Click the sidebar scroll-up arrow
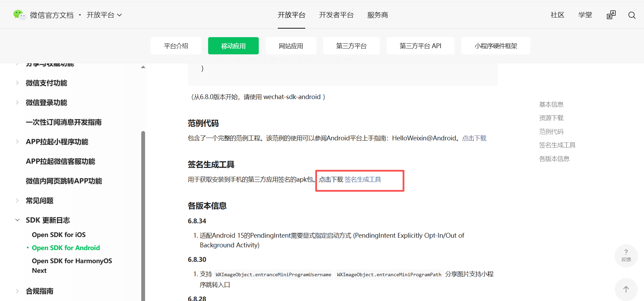 point(143,67)
